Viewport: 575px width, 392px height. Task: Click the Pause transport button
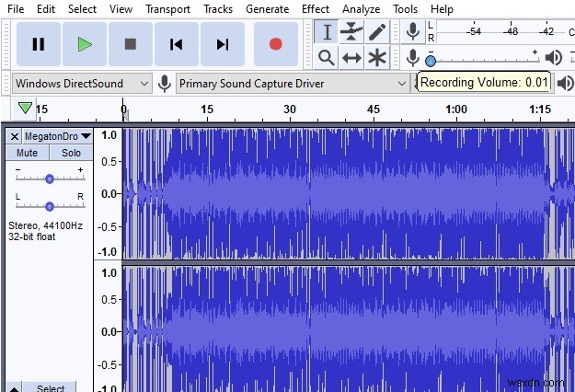[39, 44]
